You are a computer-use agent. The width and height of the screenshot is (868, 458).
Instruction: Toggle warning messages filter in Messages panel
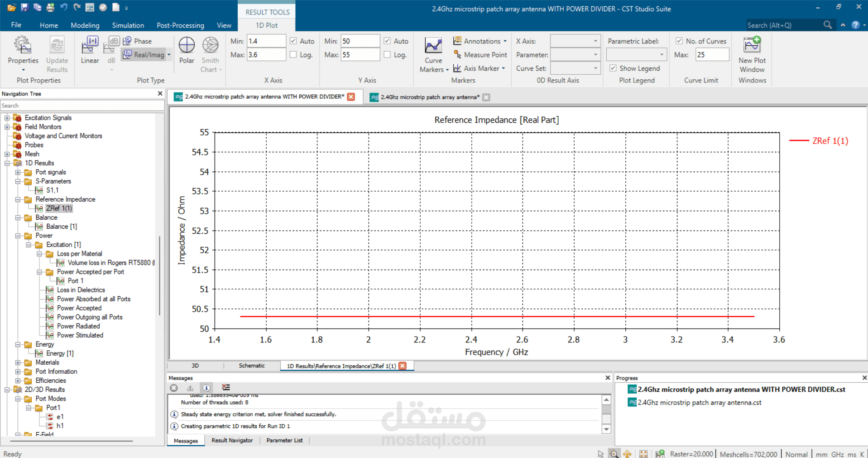point(190,388)
